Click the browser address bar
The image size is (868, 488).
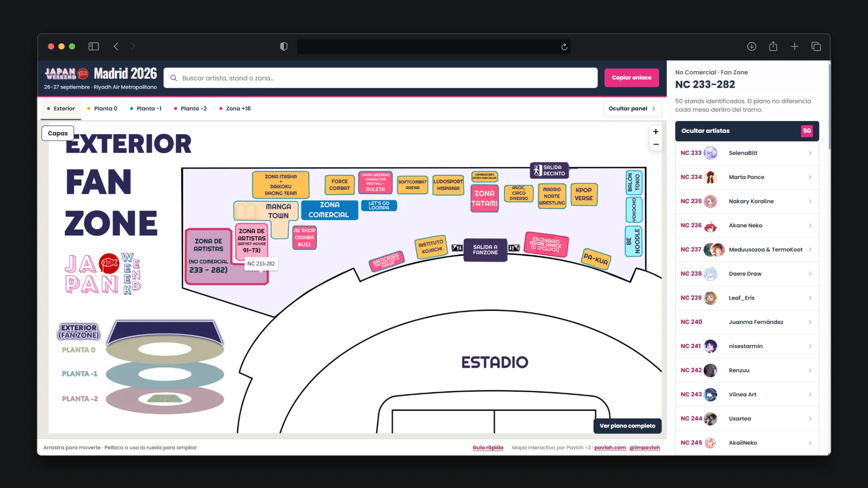tap(434, 47)
